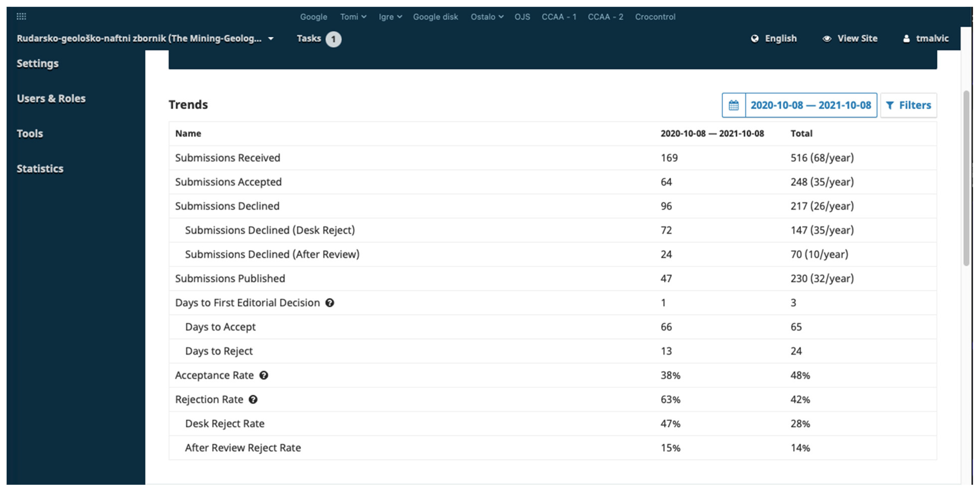
Task: Open Users & Roles in the sidebar
Action: pyautogui.click(x=51, y=99)
